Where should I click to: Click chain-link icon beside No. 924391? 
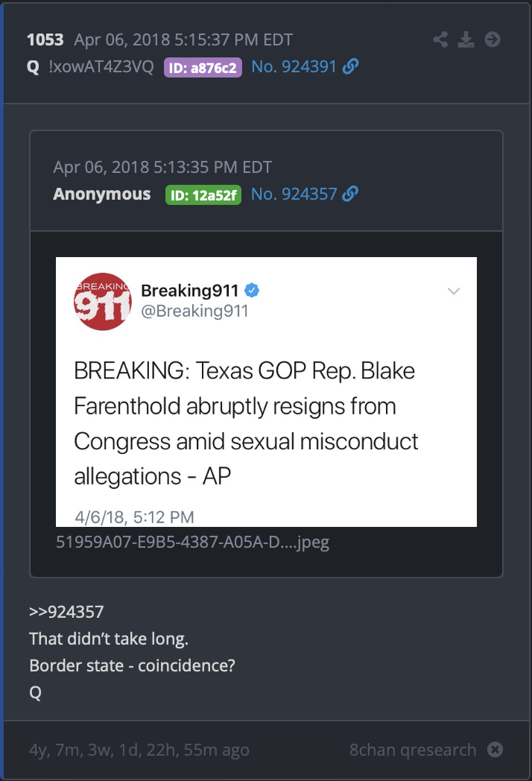(350, 67)
